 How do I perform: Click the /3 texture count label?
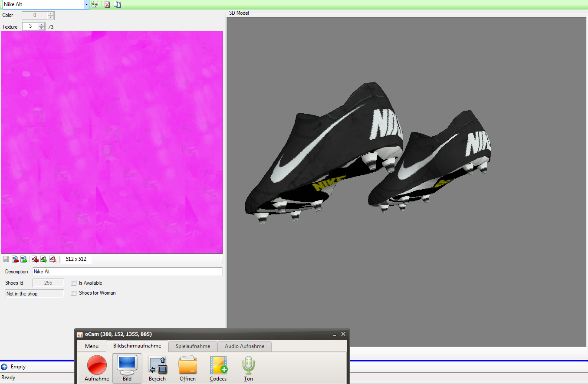pos(51,27)
